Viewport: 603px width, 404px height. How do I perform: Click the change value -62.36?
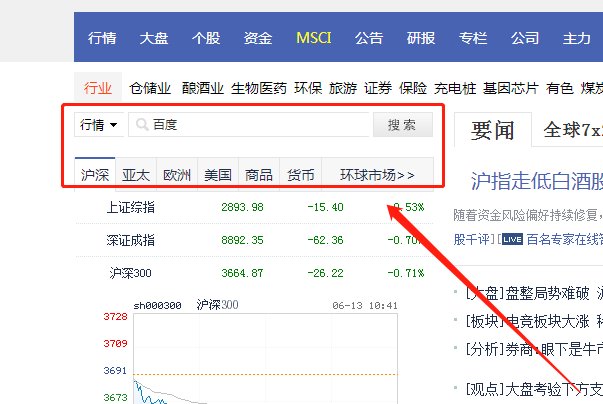325,240
